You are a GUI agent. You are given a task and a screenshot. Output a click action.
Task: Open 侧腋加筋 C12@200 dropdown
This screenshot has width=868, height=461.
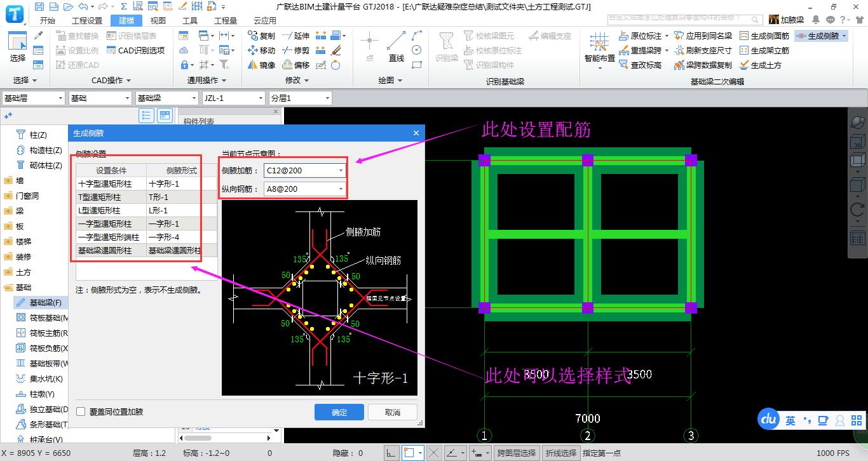pyautogui.click(x=341, y=171)
